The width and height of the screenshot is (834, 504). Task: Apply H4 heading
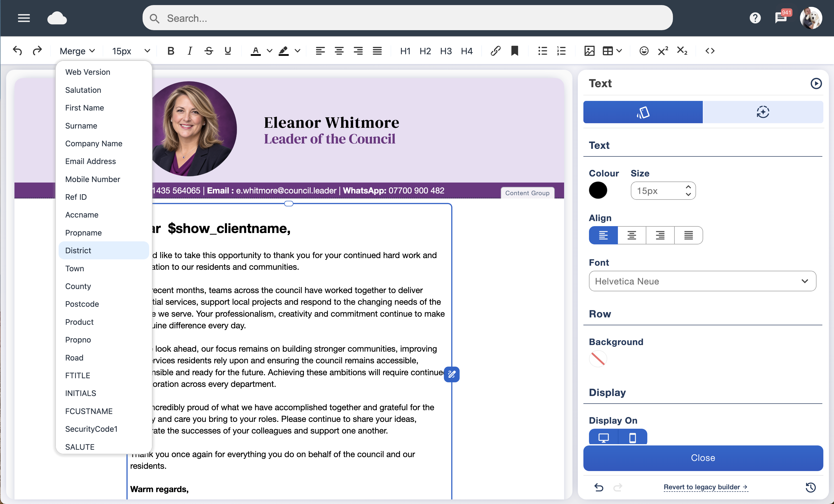click(467, 51)
